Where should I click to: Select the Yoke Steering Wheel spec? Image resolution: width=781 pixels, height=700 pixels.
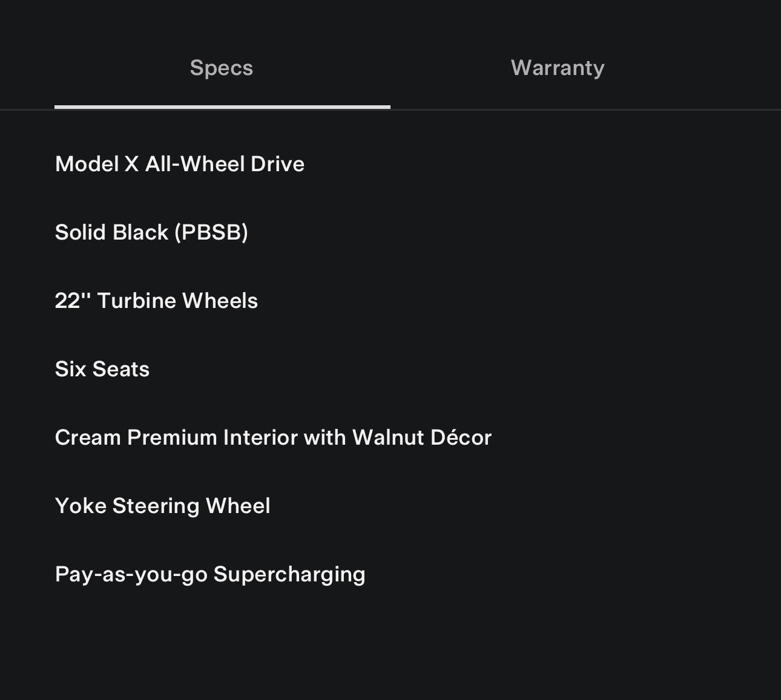click(x=162, y=506)
